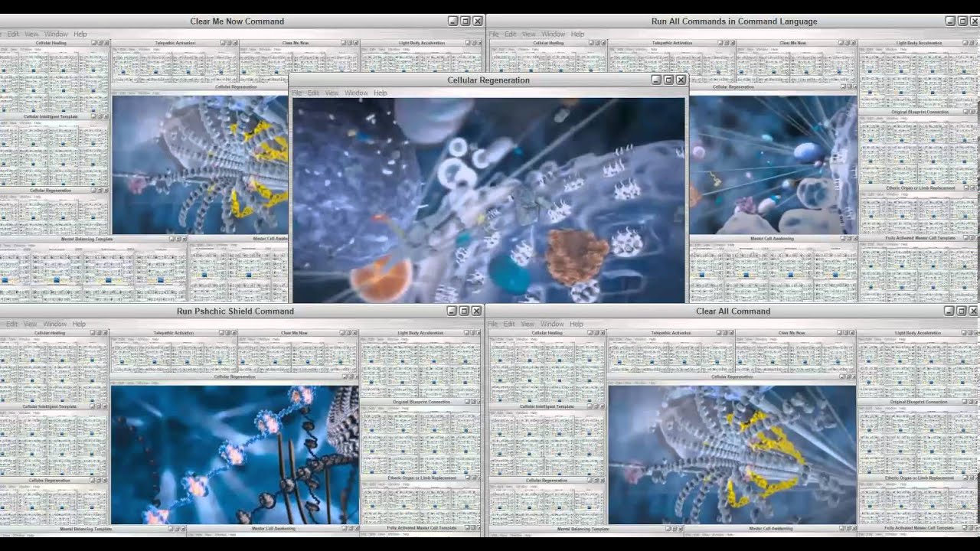Image resolution: width=980 pixels, height=551 pixels.
Task: Click the Clear All Command title bar
Action: (733, 311)
